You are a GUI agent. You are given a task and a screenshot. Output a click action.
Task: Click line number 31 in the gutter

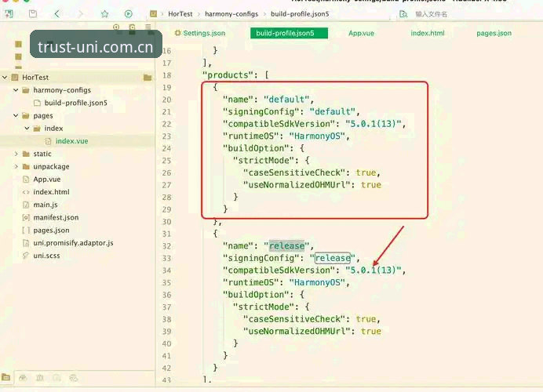pyautogui.click(x=166, y=234)
